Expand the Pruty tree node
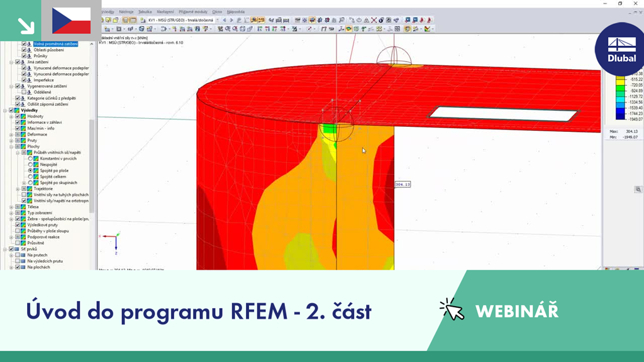The image size is (644, 362). (x=11, y=140)
